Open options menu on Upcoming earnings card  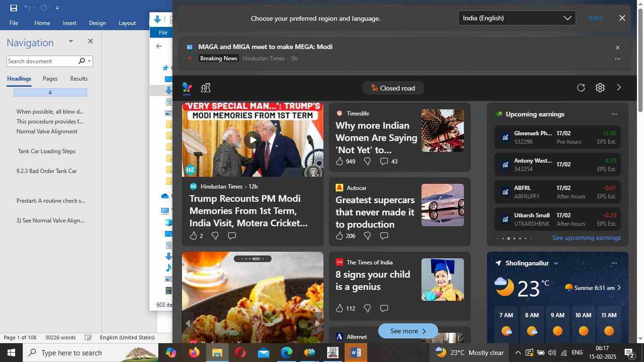[x=614, y=114]
